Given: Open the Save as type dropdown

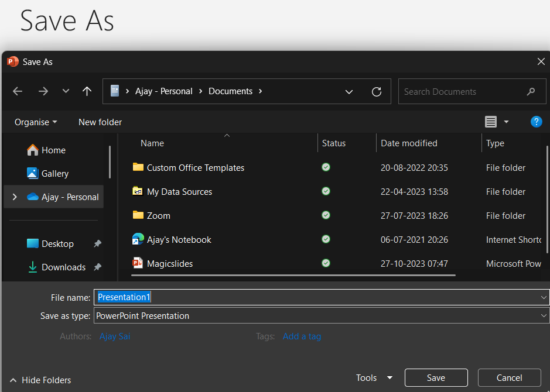Looking at the screenshot, I should tap(544, 316).
